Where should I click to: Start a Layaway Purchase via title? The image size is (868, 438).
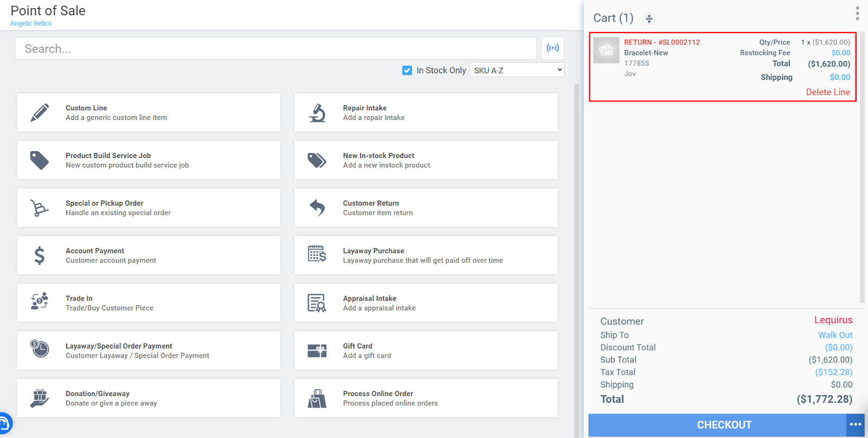click(373, 251)
